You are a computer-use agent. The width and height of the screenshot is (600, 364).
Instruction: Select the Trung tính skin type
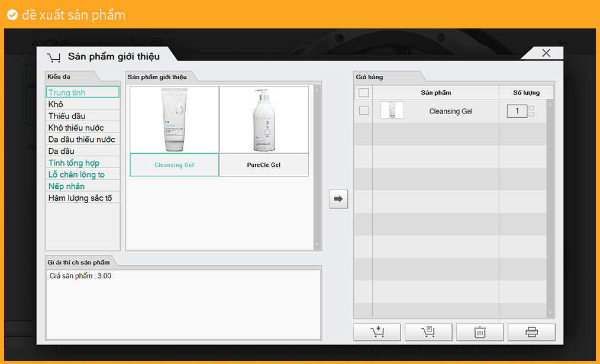(x=82, y=92)
